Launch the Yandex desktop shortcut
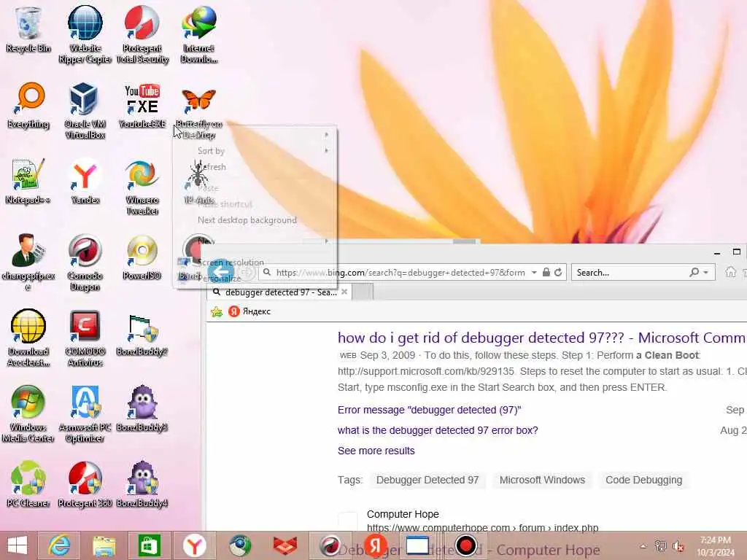The width and height of the screenshot is (747, 560). click(85, 182)
